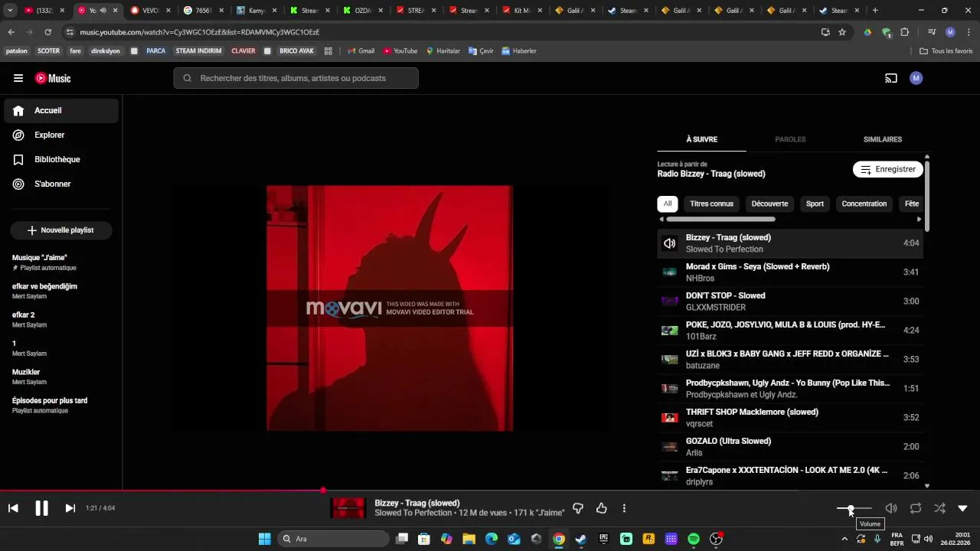Viewport: 980px width, 551px height.
Task: Open Bibliothèque in the sidebar
Action: [61, 159]
